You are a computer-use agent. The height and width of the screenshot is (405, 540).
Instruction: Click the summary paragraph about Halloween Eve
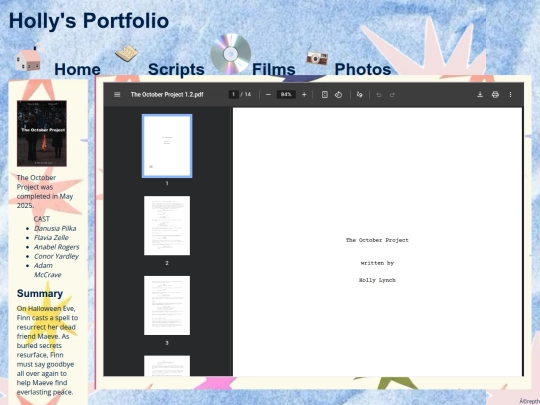(47, 350)
